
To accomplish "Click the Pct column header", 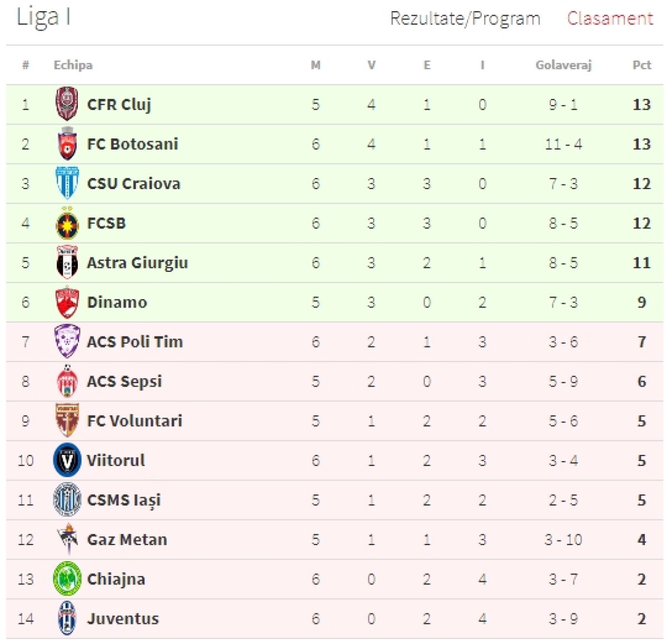I will (641, 65).
